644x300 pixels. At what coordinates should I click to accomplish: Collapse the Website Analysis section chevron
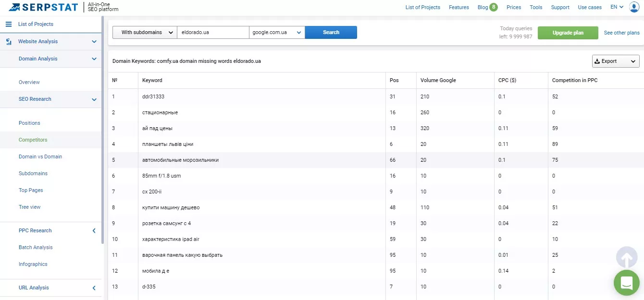[94, 42]
